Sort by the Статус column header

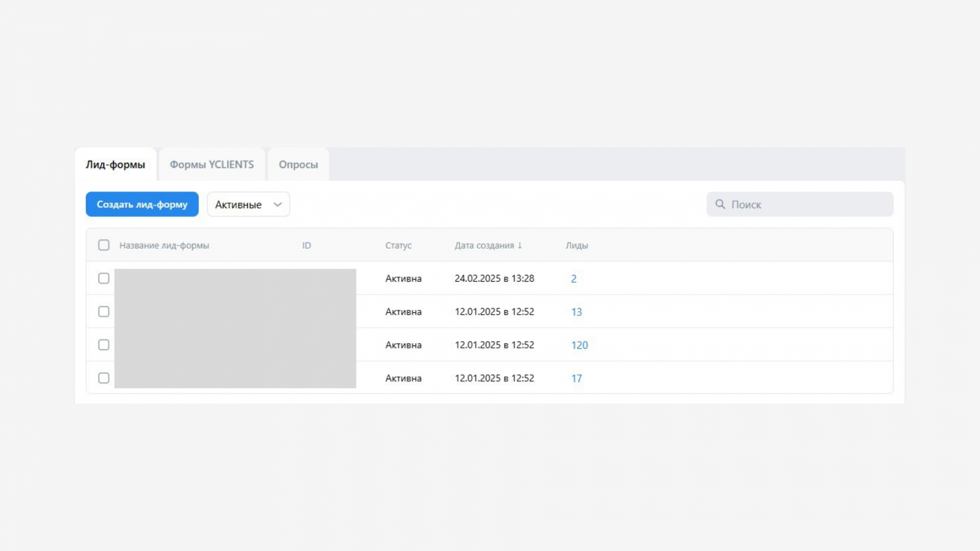coord(398,246)
